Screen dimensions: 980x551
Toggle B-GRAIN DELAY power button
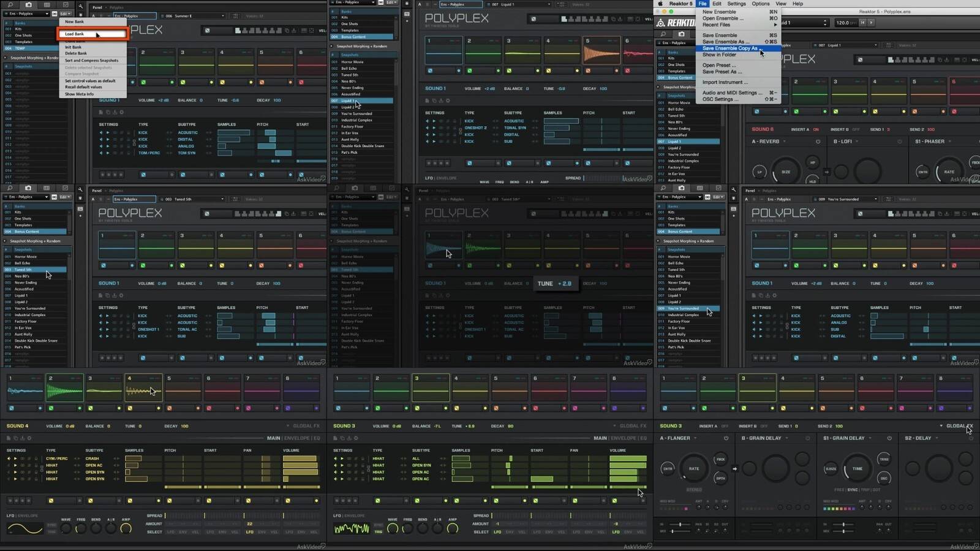click(807, 438)
